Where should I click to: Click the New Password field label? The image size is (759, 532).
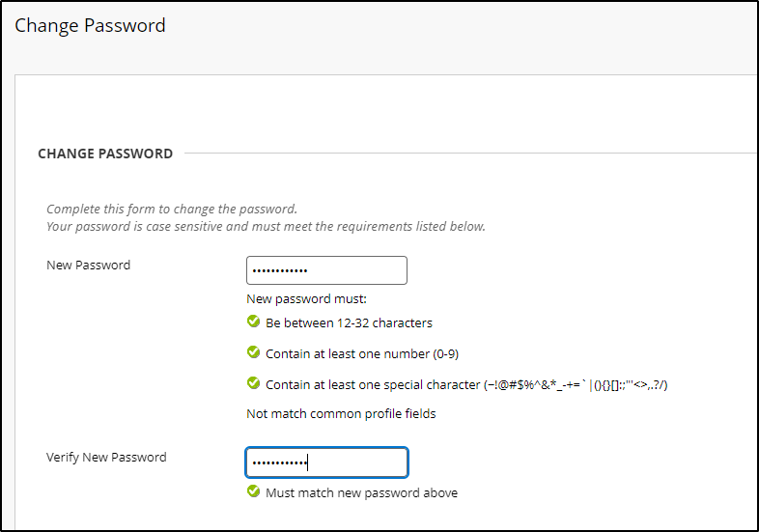[x=88, y=265]
